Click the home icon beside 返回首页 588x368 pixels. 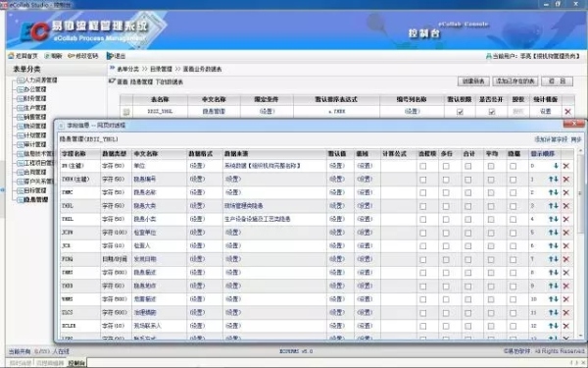(11, 56)
